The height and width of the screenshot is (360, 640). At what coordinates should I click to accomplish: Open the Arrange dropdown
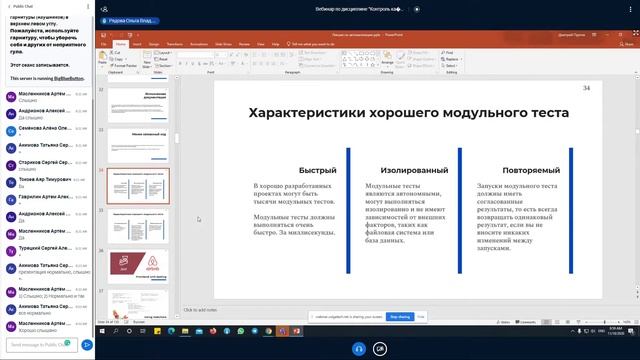(387, 59)
